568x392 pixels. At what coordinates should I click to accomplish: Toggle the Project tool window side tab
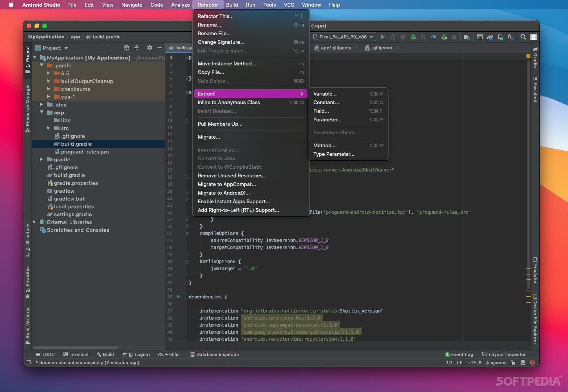pos(27,60)
